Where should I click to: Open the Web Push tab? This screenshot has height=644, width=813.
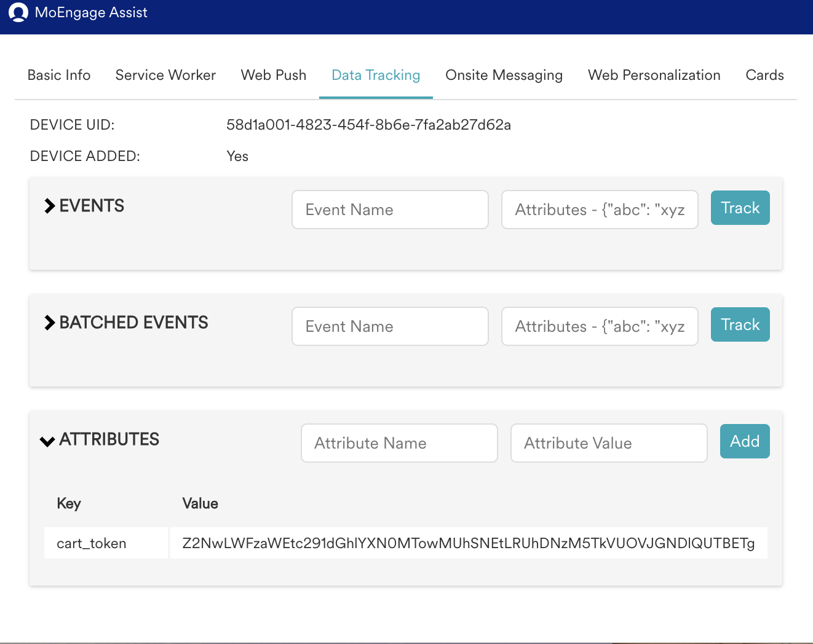pyautogui.click(x=274, y=75)
